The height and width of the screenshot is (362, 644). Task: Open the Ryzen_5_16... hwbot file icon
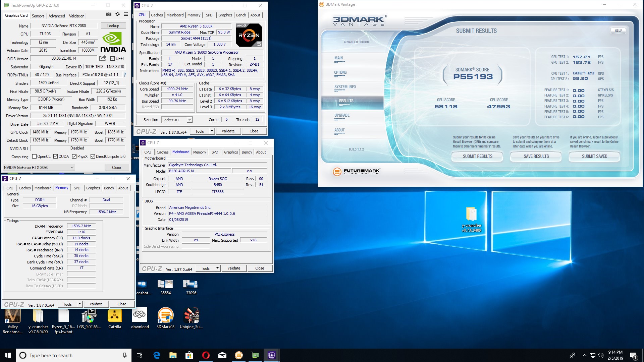[64, 321]
